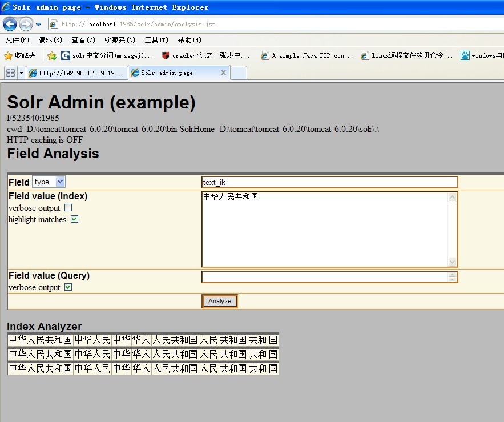504x422 pixels.
Task: Open the solr中文分词(mmseg4j) bookmark
Action: (x=107, y=55)
